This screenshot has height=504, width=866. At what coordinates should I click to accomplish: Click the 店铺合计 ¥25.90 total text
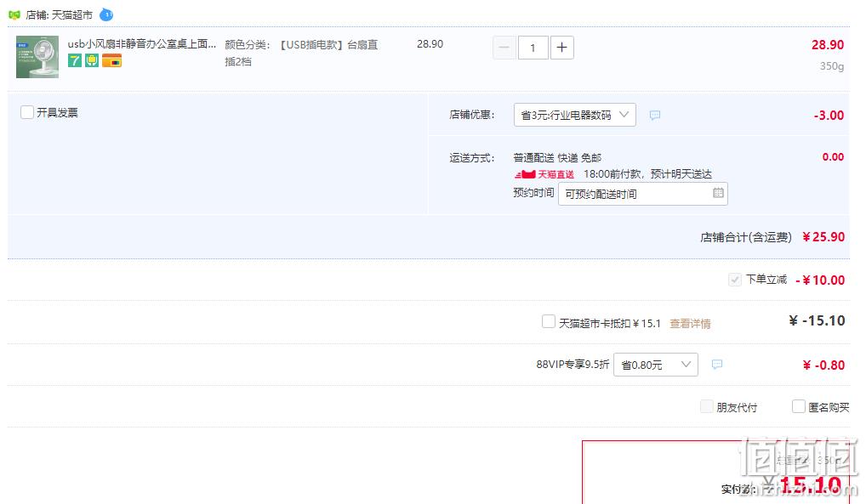click(x=772, y=237)
